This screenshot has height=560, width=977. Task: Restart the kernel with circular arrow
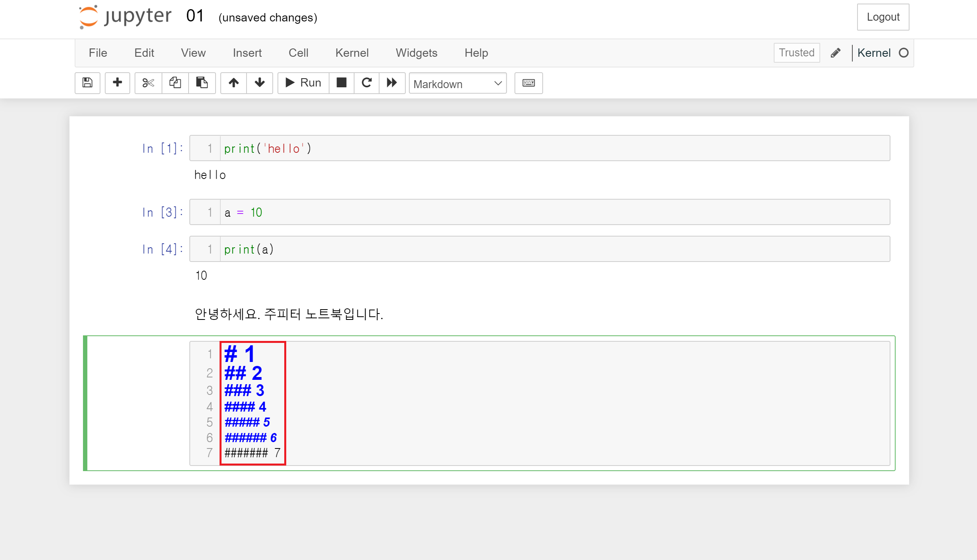366,83
